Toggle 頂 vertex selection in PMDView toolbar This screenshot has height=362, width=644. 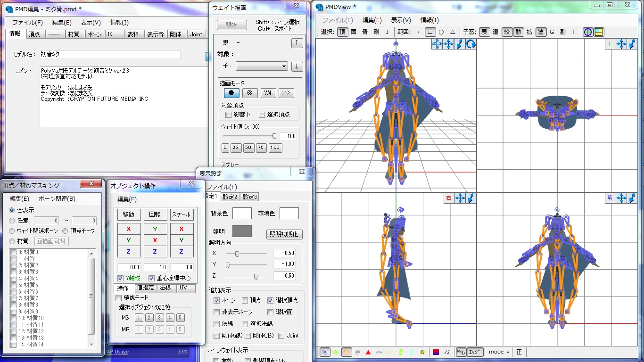pos(342,32)
